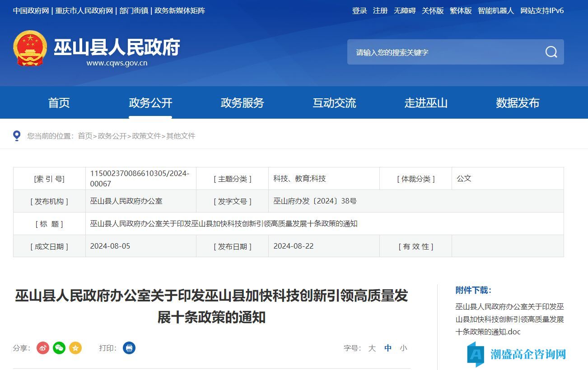The width and height of the screenshot is (588, 370).
Task: Click the breadcrumb location pin icon
Action: tap(17, 136)
